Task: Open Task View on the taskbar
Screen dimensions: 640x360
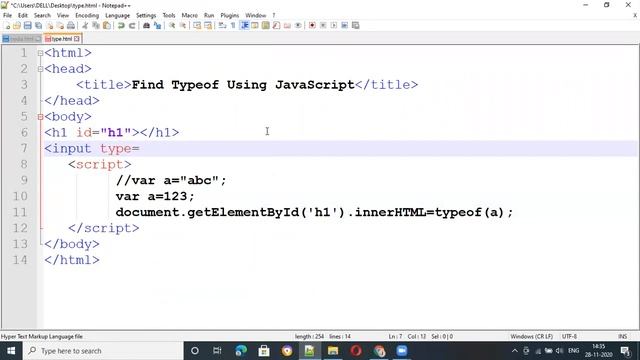Action: tap(217, 351)
